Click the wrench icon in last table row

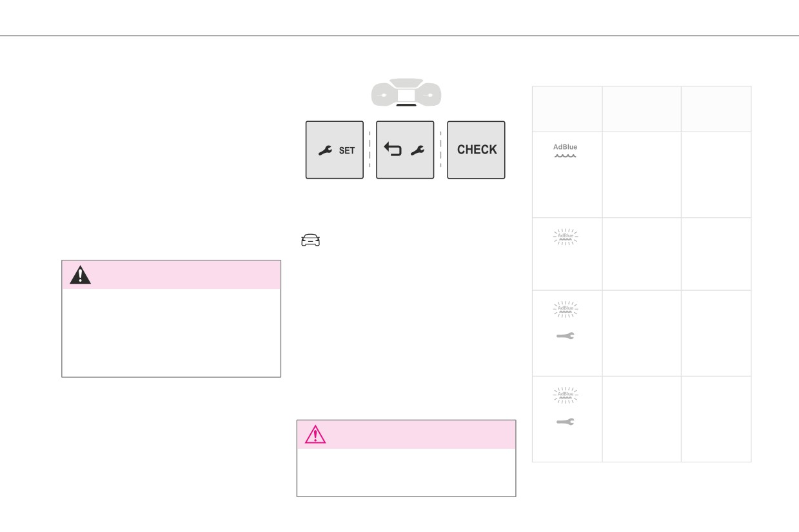[566, 422]
